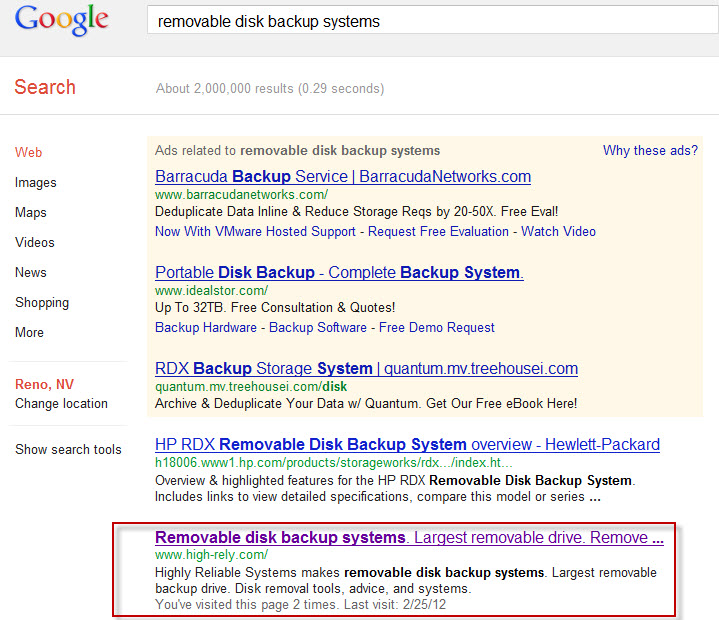
Task: Click the red Search heading
Action: coord(45,87)
